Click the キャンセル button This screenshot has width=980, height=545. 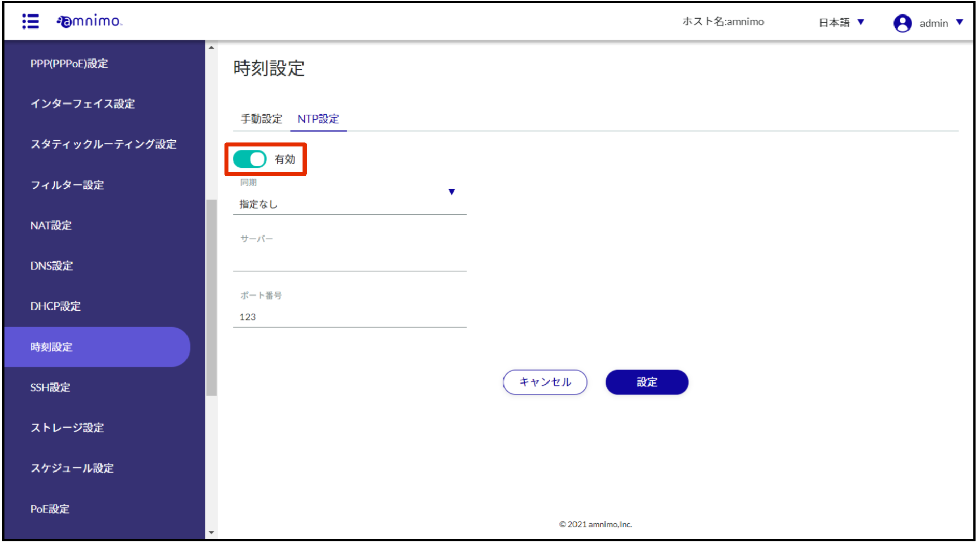pyautogui.click(x=544, y=382)
